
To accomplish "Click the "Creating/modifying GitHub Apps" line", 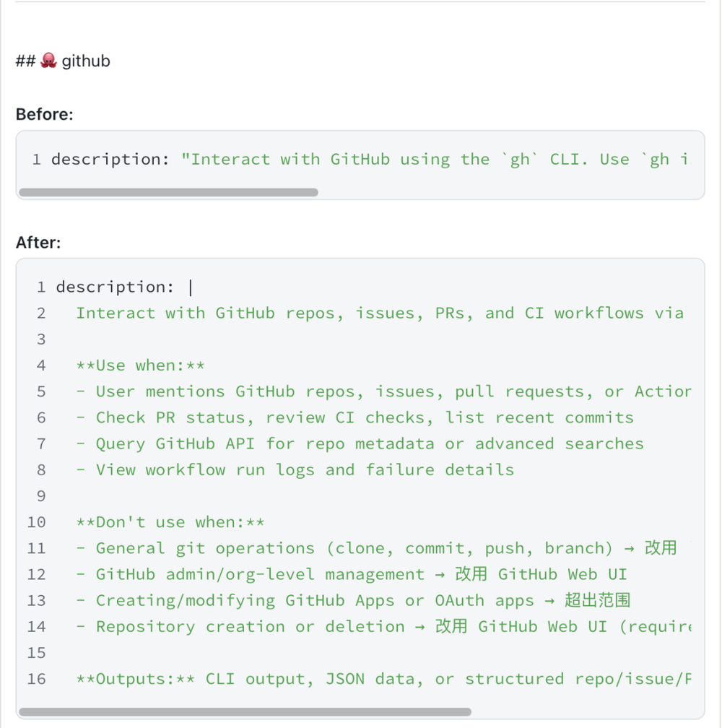I will point(353,600).
